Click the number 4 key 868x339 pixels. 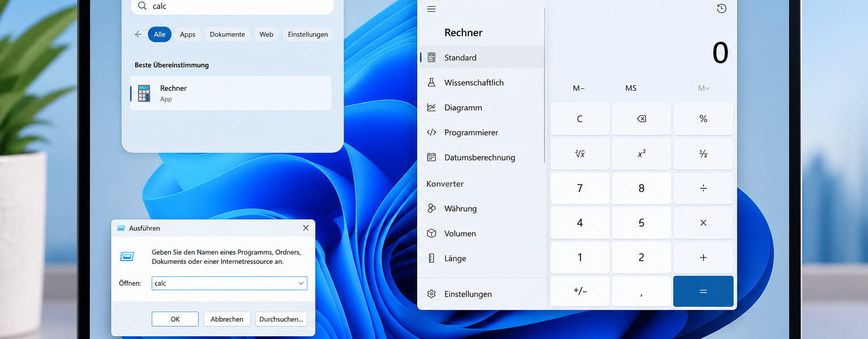(x=580, y=223)
